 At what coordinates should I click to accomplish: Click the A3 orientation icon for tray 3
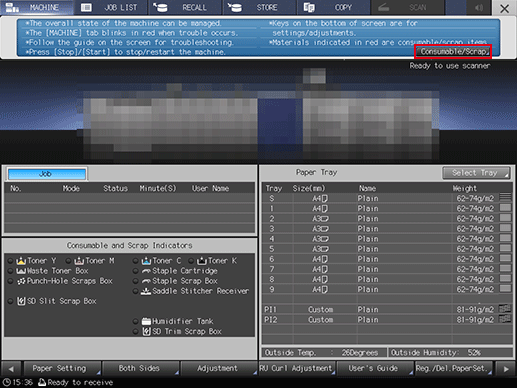click(x=325, y=229)
